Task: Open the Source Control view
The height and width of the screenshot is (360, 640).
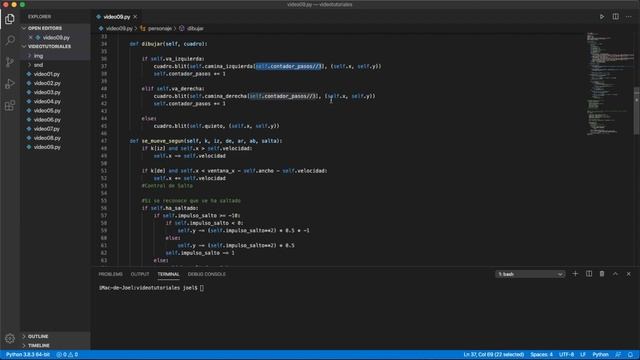Action: 10,62
